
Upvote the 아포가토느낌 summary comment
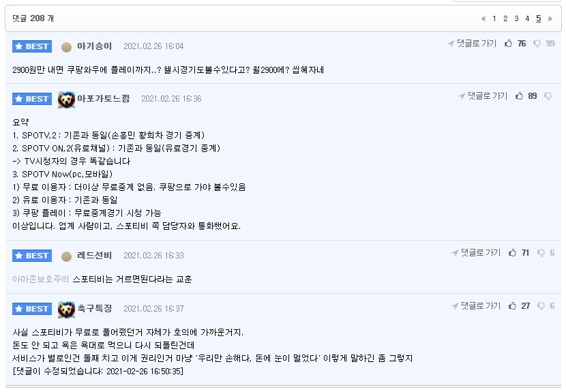[519, 96]
